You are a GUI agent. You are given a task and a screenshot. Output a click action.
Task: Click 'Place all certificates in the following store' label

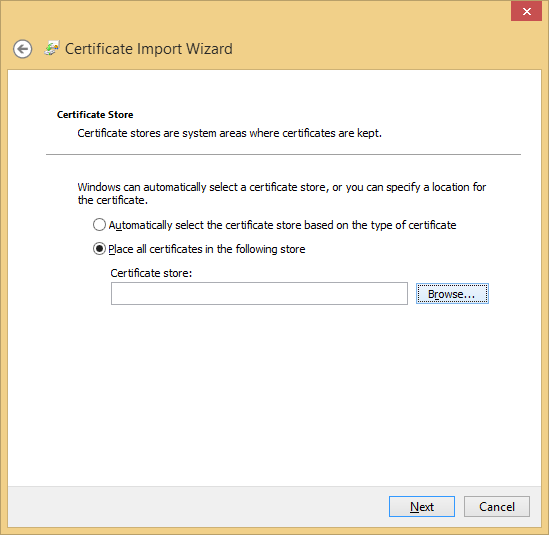207,249
